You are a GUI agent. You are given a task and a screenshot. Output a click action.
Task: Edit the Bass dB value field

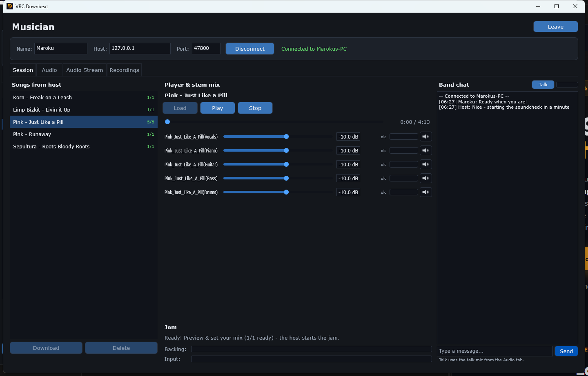pos(348,178)
